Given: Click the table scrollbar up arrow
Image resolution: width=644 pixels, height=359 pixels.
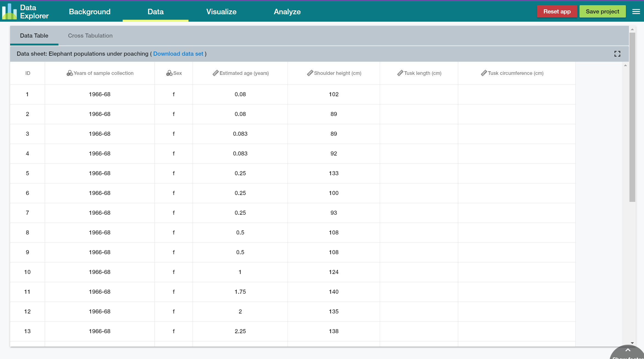Looking at the screenshot, I should coord(625,65).
